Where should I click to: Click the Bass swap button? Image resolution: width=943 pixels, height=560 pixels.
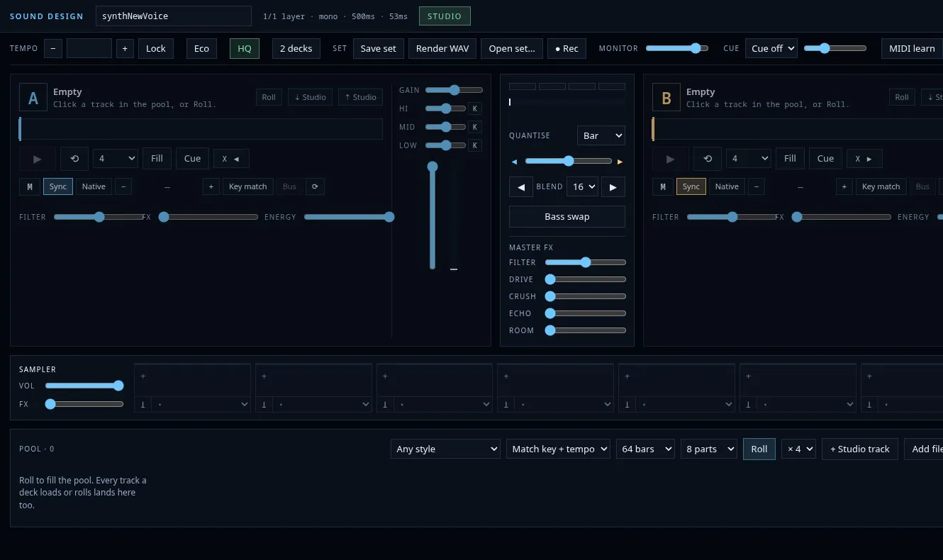pos(567,216)
